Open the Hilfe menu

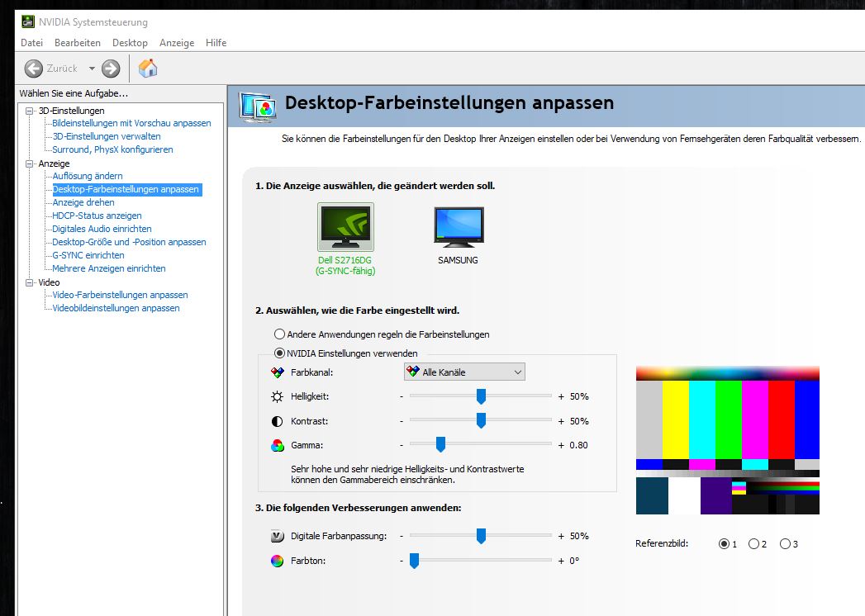tap(216, 42)
